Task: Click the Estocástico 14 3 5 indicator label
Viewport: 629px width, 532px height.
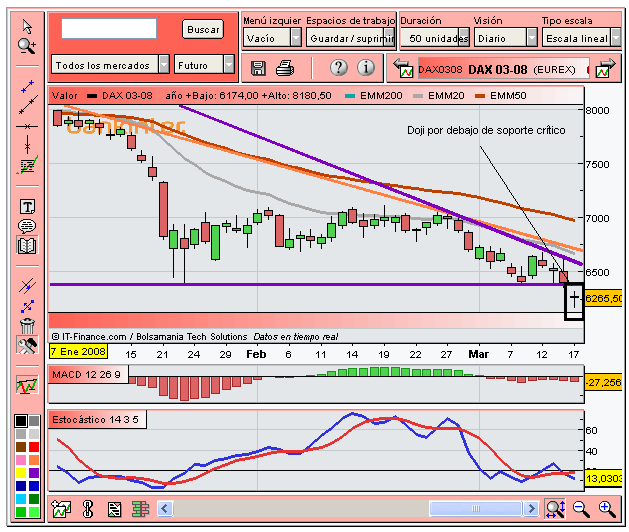Action: click(95, 419)
